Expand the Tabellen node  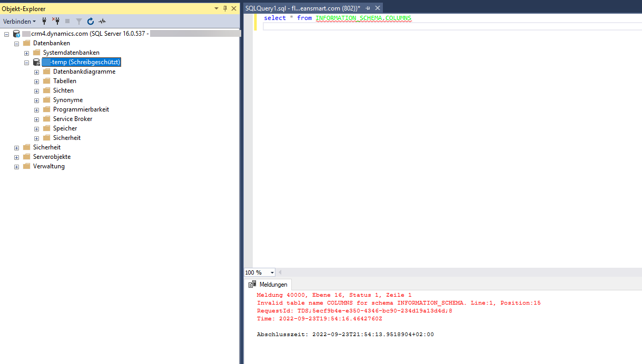click(36, 80)
